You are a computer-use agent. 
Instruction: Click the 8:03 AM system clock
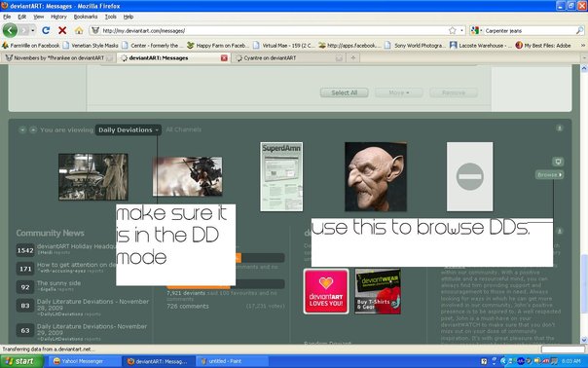pyautogui.click(x=570, y=361)
